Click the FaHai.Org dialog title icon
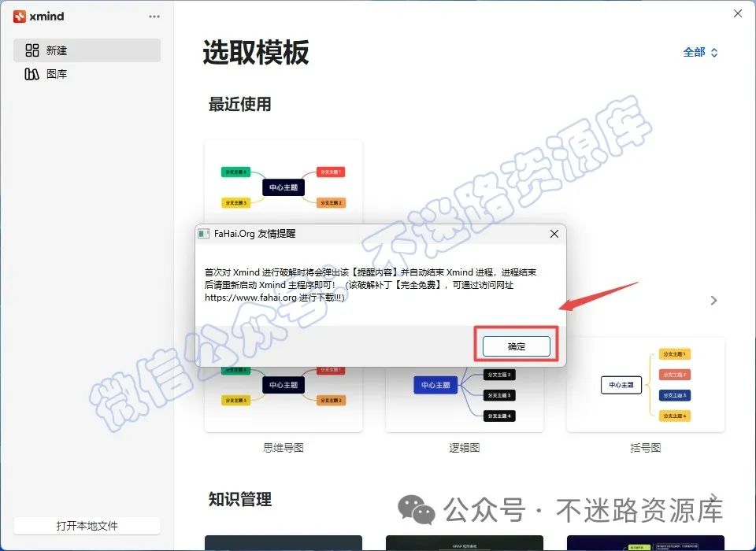The height and width of the screenshot is (551, 756). click(x=204, y=234)
